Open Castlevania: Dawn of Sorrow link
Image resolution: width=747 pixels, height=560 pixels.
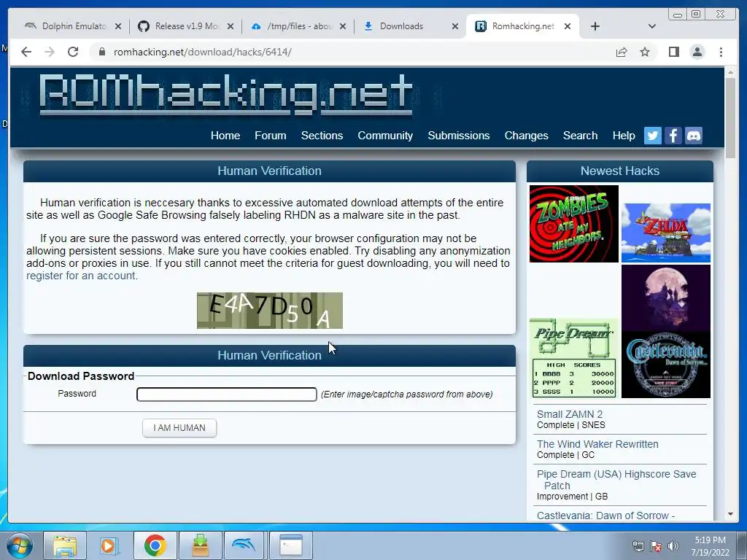point(606,516)
